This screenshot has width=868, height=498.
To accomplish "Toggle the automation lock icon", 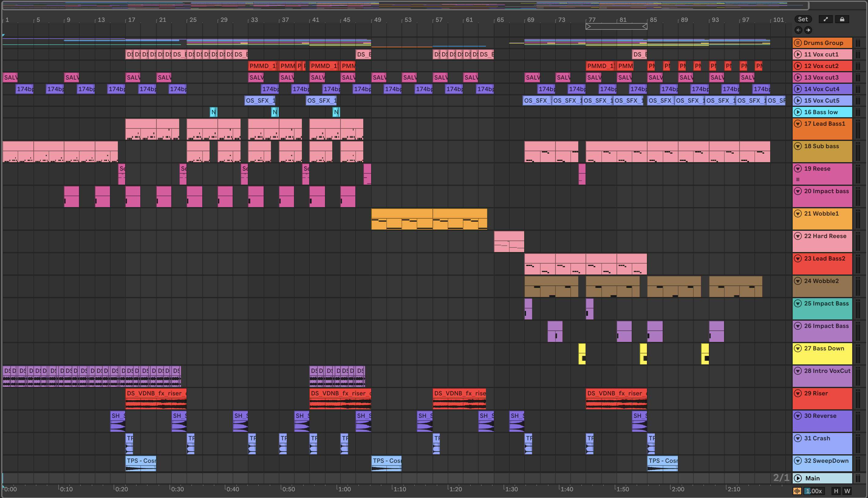I will pos(842,19).
